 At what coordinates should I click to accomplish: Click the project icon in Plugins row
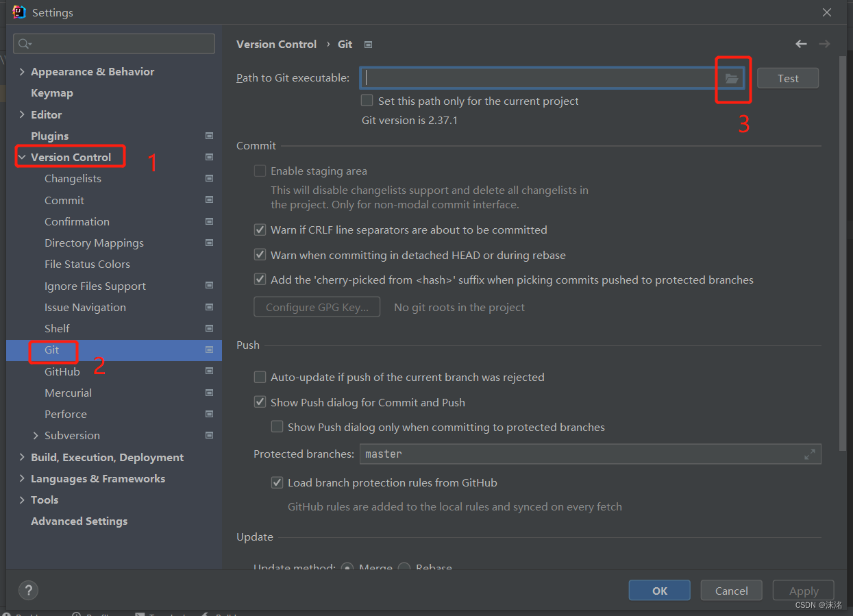pos(209,136)
